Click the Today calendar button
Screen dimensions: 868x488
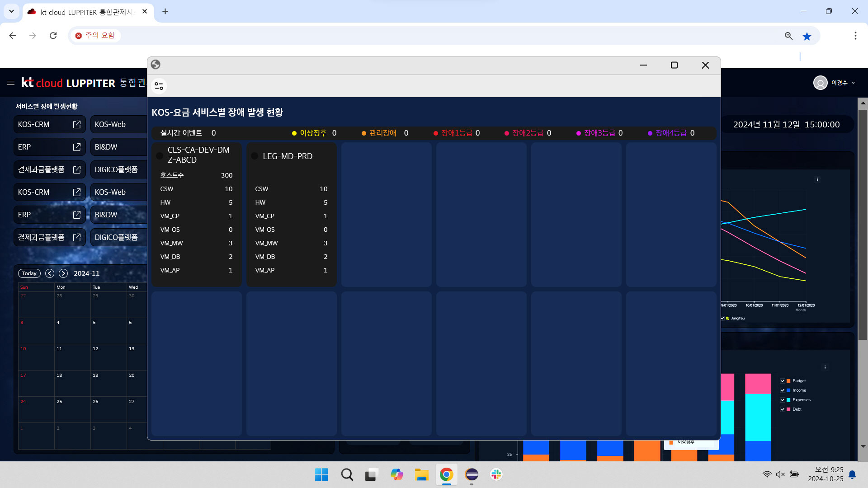coord(29,273)
